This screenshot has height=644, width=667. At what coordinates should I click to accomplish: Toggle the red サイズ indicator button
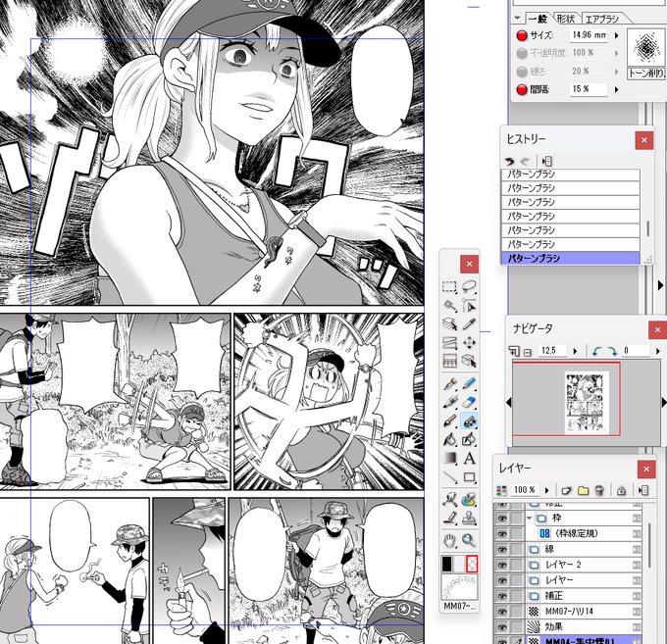(522, 35)
